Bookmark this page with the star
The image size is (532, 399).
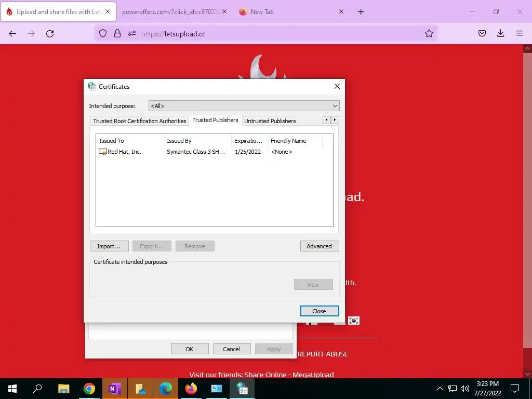coord(429,33)
